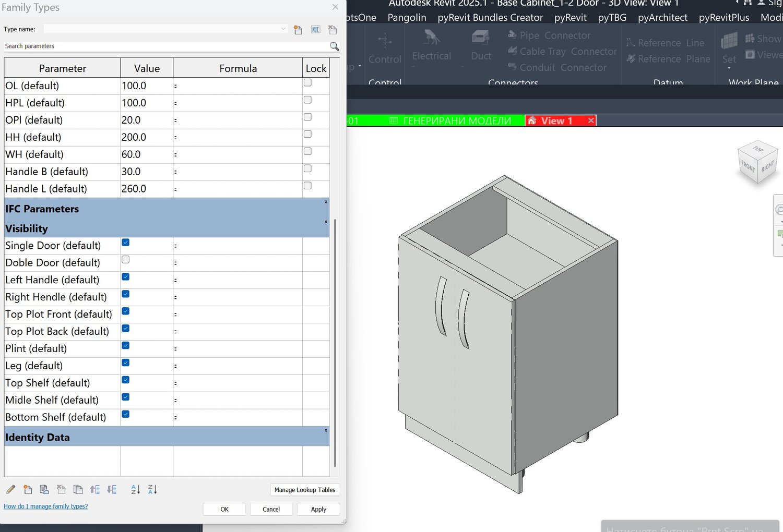This screenshot has width=783, height=532.
Task: Sort parameters in descending Z-A order
Action: click(x=152, y=489)
